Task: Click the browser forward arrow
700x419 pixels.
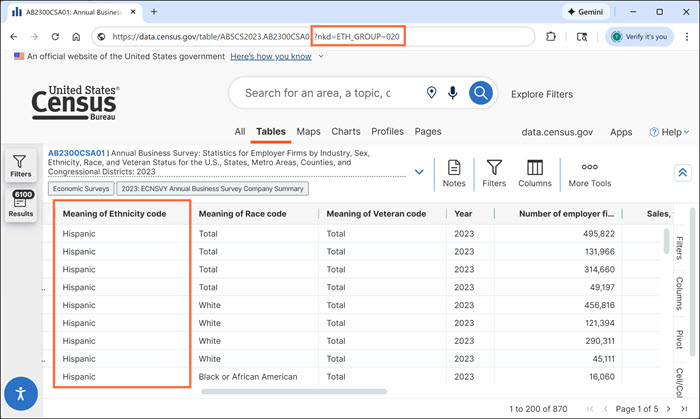Action: point(34,37)
